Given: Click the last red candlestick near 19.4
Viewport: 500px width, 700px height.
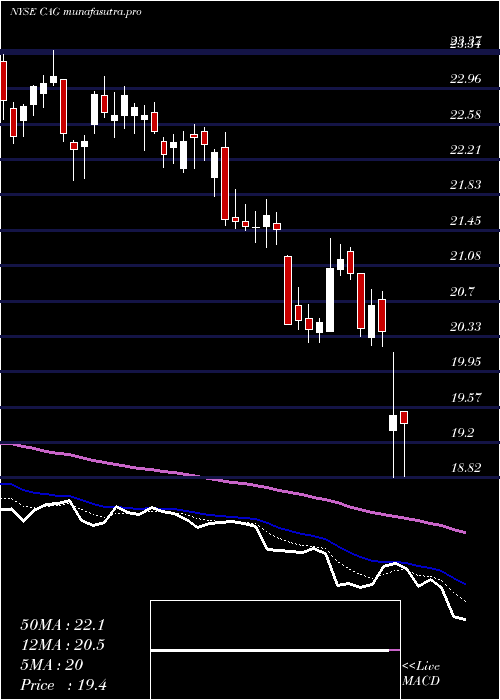Looking at the screenshot, I should point(404,417).
